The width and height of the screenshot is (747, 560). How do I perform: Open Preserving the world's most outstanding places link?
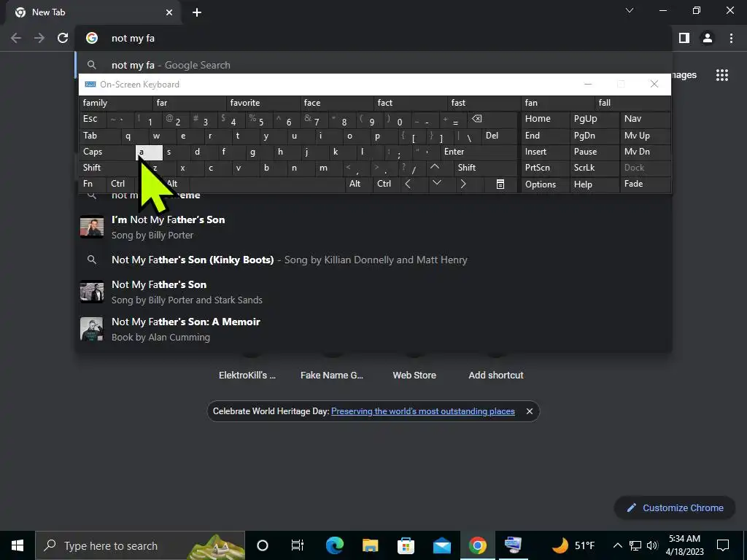point(422,411)
